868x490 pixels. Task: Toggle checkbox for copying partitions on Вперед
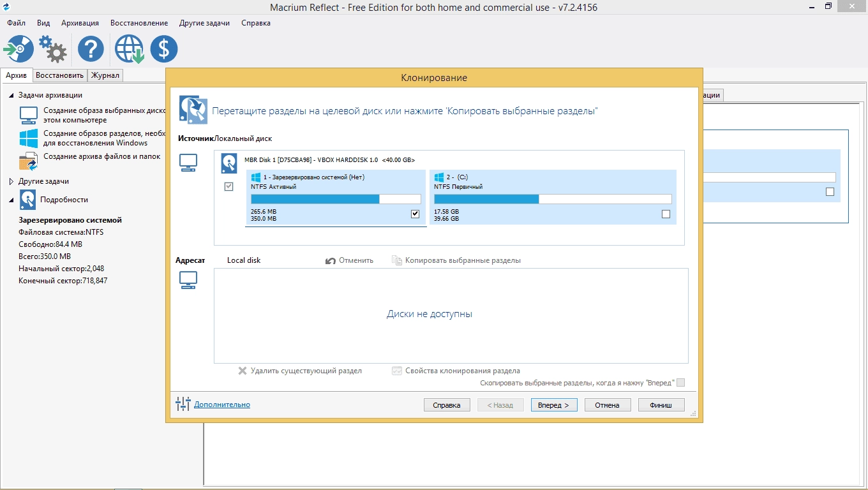coord(680,383)
